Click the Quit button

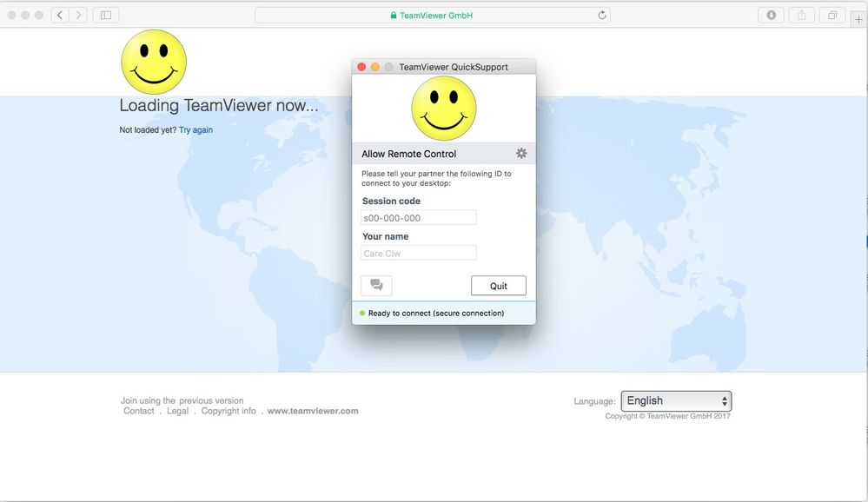(x=498, y=286)
